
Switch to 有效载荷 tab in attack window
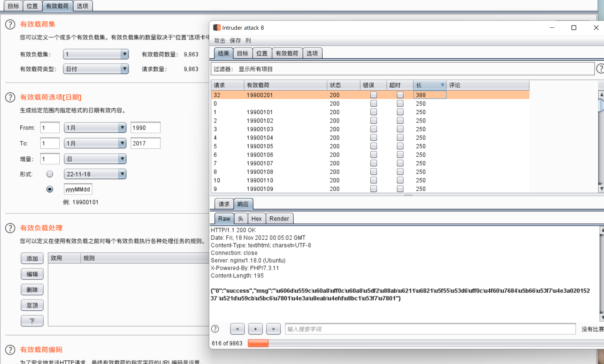(x=287, y=53)
